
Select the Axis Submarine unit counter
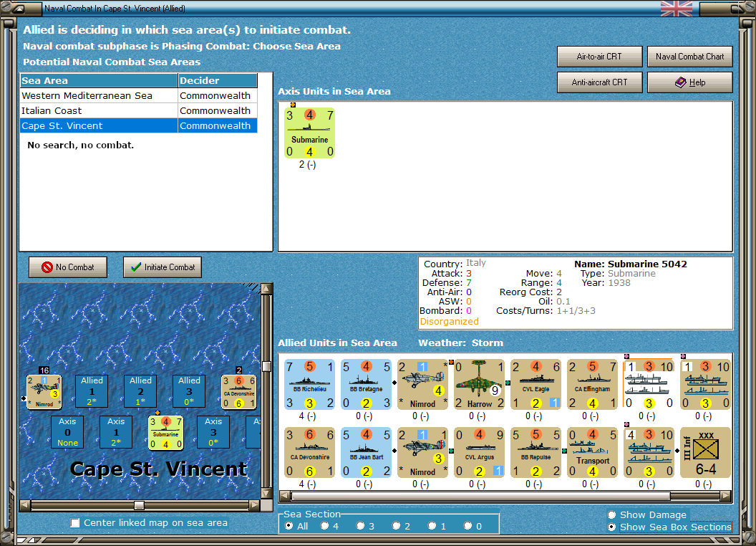pyautogui.click(x=309, y=133)
